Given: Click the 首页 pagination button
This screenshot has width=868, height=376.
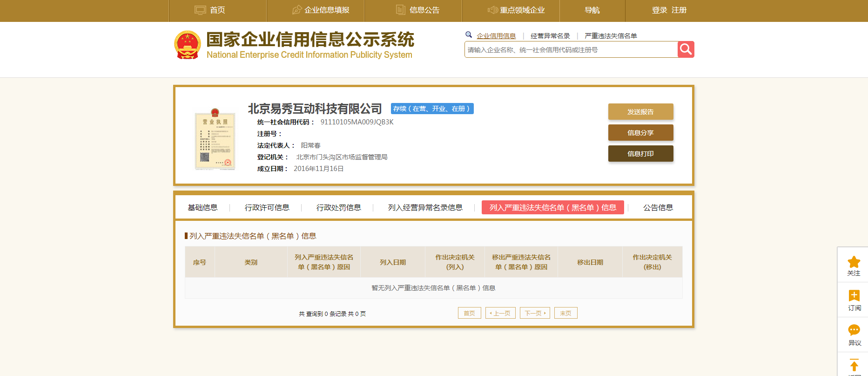Looking at the screenshot, I should pyautogui.click(x=469, y=313).
